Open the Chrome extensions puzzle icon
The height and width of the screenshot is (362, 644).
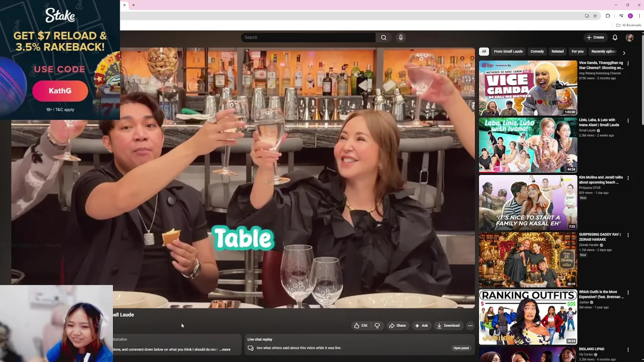coord(607,16)
